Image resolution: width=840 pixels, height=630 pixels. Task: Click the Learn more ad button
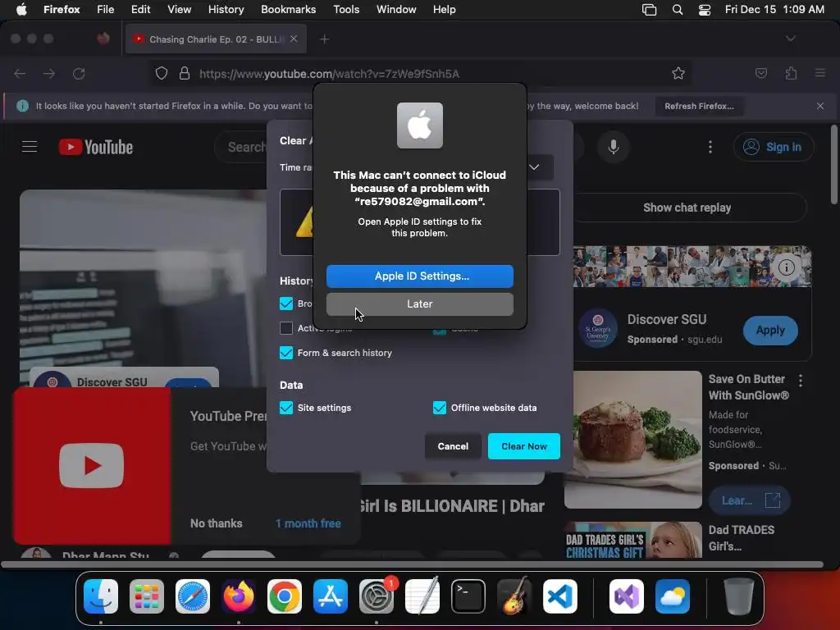(750, 500)
